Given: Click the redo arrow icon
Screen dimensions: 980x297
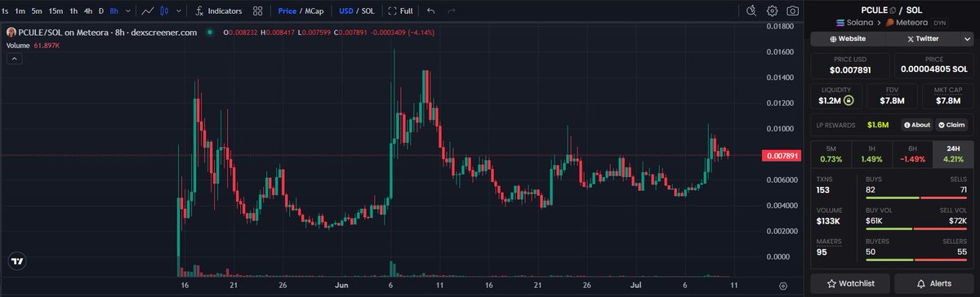Looking at the screenshot, I should point(451,11).
